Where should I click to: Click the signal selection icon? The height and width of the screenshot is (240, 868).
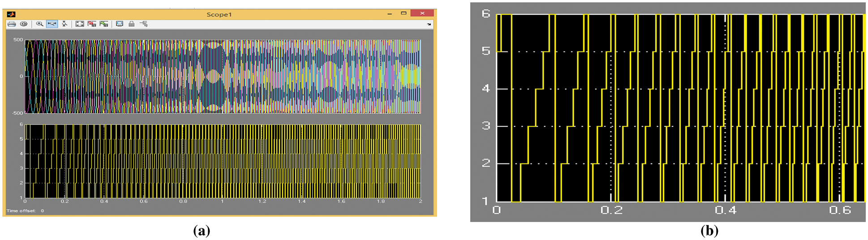coord(144,24)
